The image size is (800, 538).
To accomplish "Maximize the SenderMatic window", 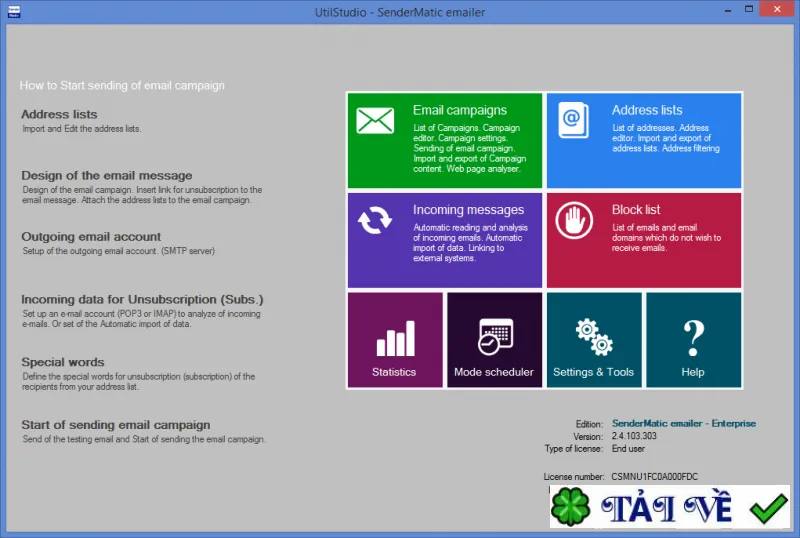I will [x=748, y=9].
